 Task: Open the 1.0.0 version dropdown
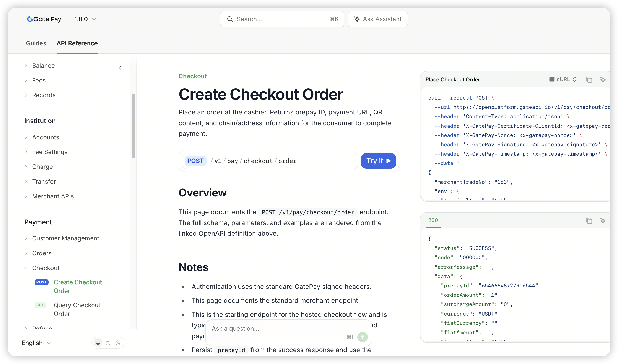coord(85,19)
